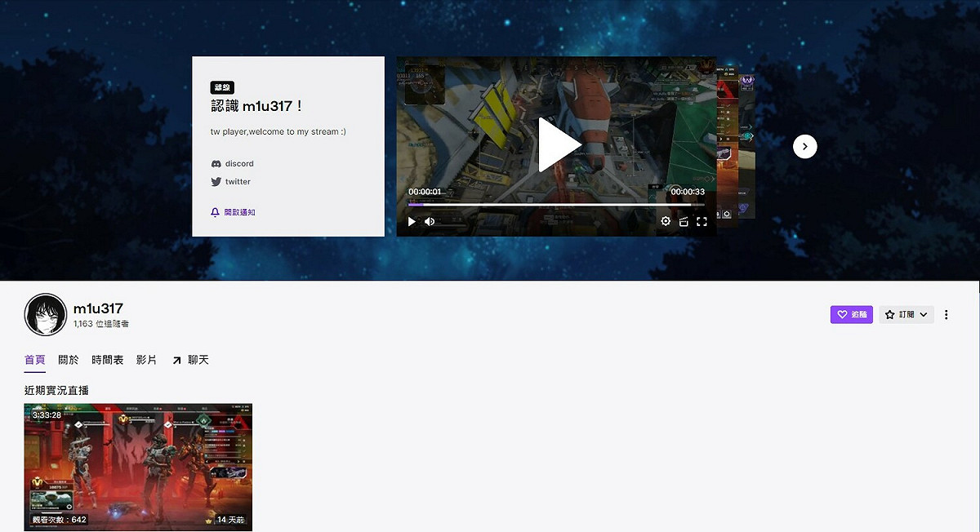
Task: Open the twitter link
Action: [x=231, y=182]
